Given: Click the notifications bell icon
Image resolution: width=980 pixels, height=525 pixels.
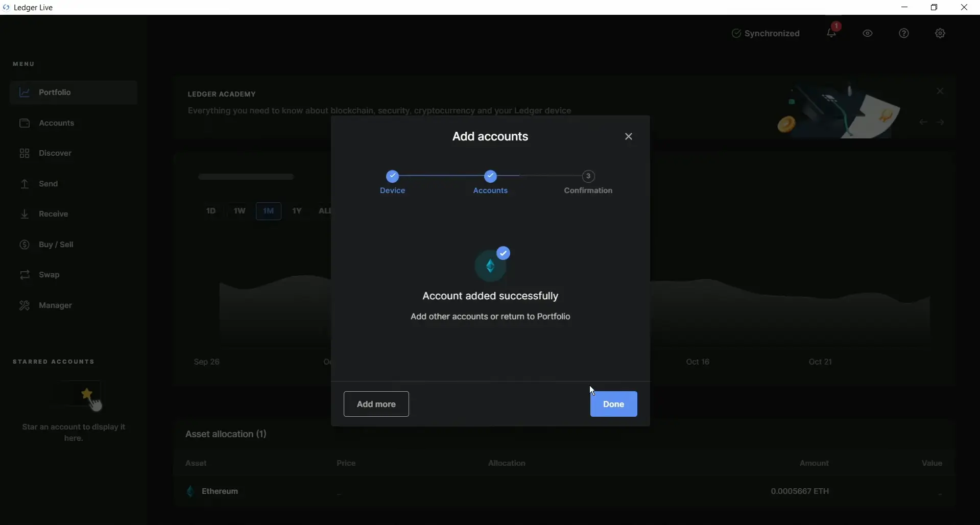Looking at the screenshot, I should click(x=831, y=33).
